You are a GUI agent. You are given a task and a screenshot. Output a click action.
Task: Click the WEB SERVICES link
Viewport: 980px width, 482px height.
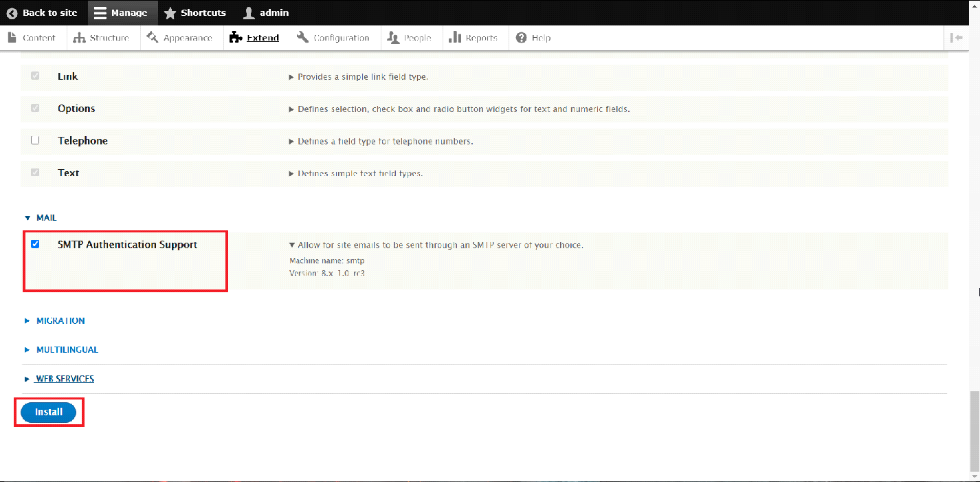tap(65, 379)
